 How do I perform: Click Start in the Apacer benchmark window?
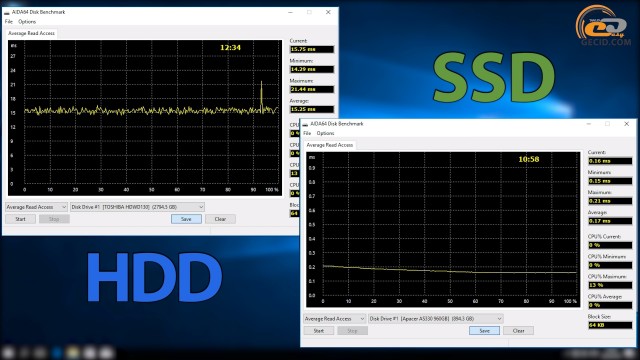pyautogui.click(x=319, y=331)
